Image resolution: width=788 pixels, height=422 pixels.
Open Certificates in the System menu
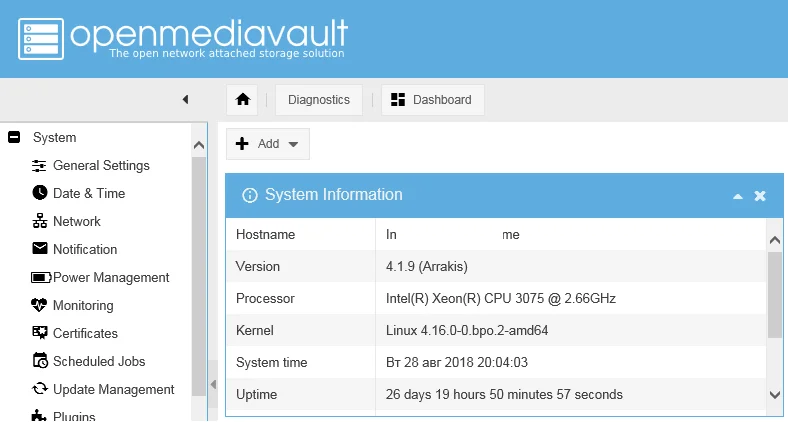point(85,334)
